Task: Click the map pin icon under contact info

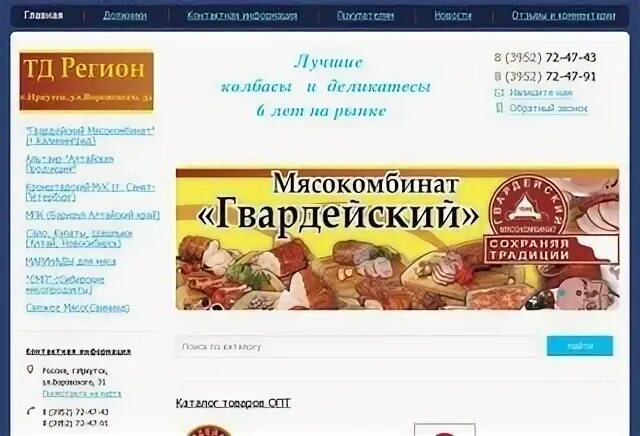Action: coord(30,370)
